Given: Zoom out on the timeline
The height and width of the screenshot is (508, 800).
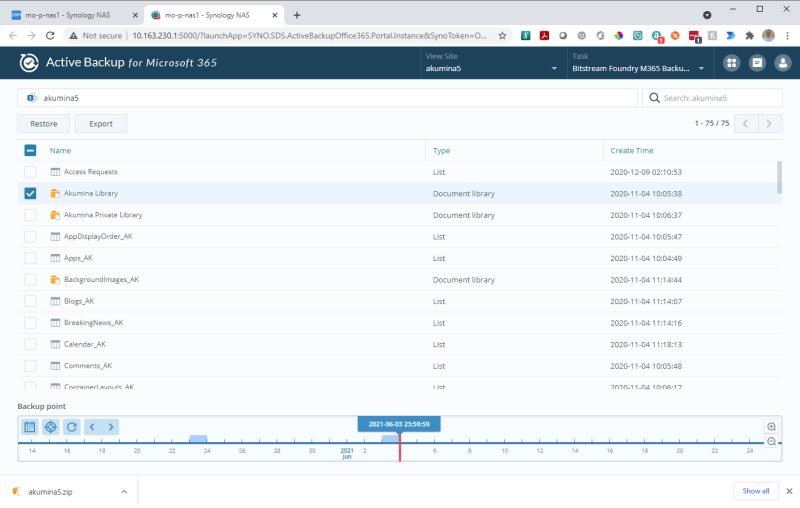Looking at the screenshot, I should pyautogui.click(x=771, y=442).
